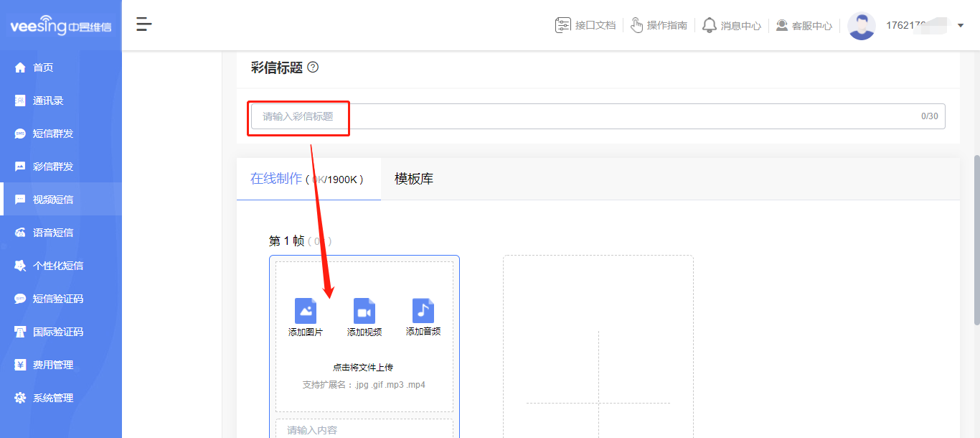Click the 添加音频 (add audio) icon
The image size is (980, 438).
(x=423, y=312)
